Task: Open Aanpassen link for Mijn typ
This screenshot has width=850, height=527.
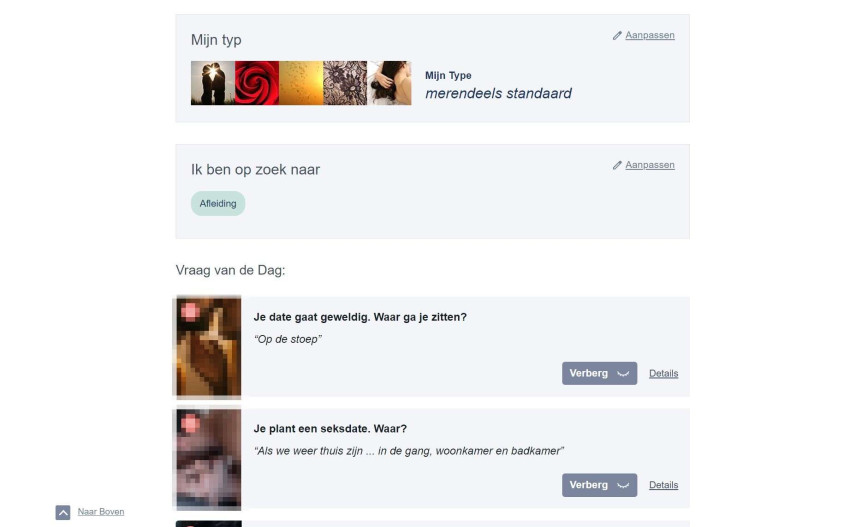Action: coord(649,35)
